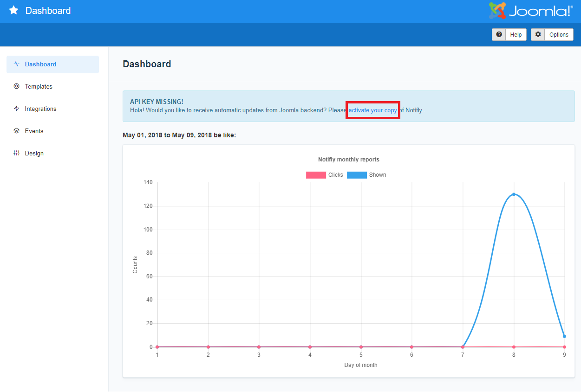
Task: Open the Integrations page
Action: [40, 109]
